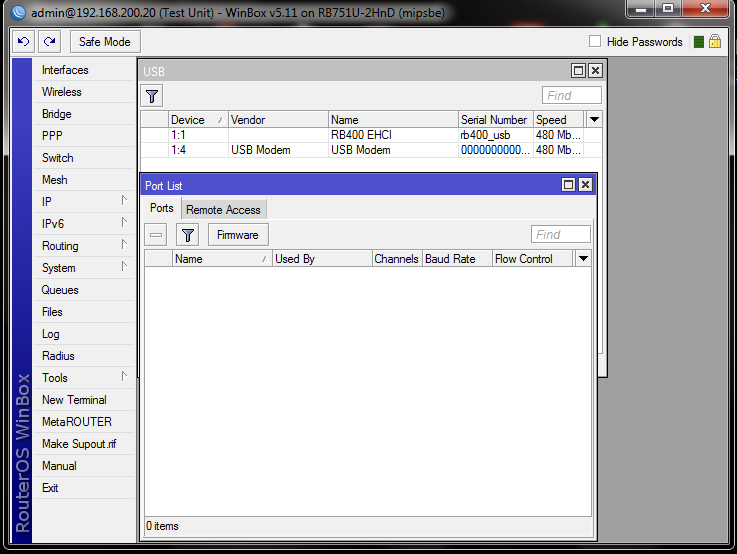Maximize the Port List window
The image size is (737, 554).
pyautogui.click(x=568, y=185)
